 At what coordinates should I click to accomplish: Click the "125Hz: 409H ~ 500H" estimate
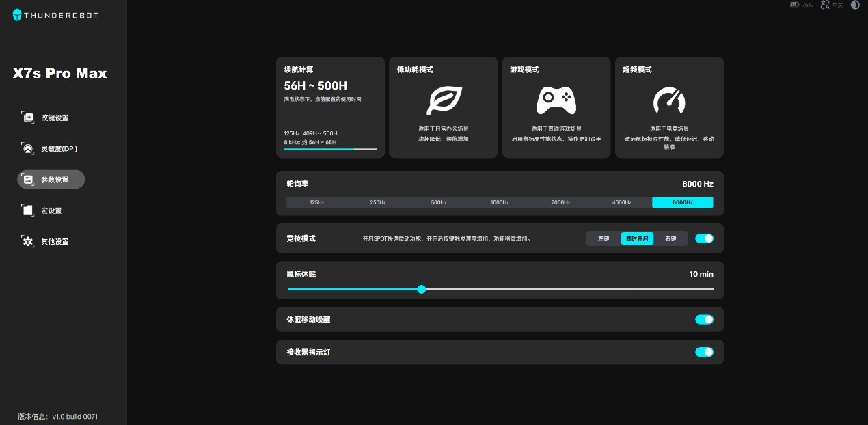311,133
